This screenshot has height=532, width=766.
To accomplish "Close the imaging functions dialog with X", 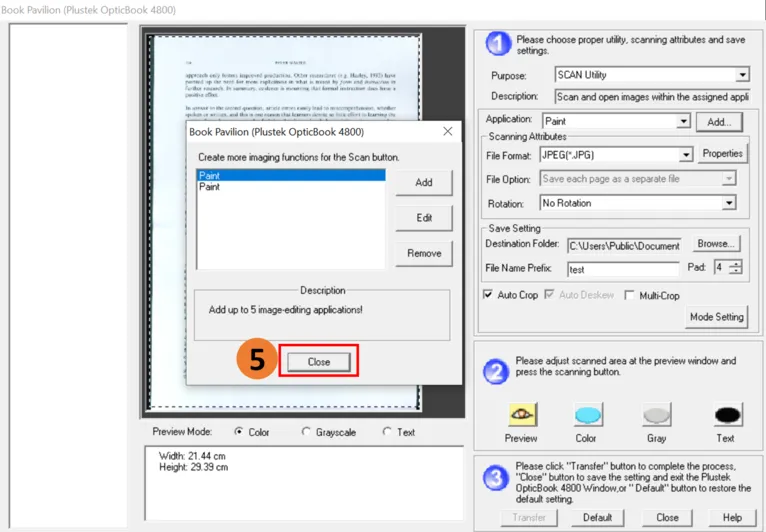I will point(447,131).
